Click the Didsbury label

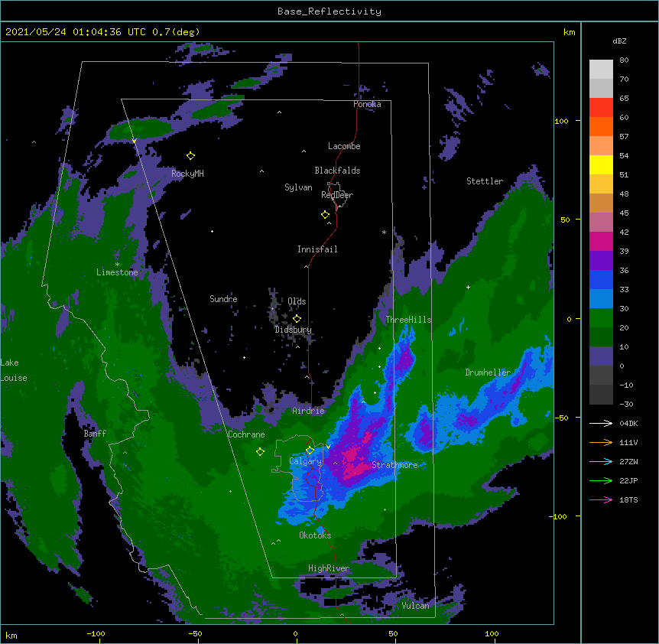(x=294, y=330)
